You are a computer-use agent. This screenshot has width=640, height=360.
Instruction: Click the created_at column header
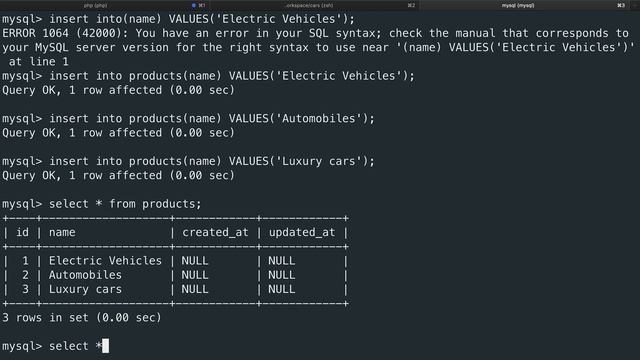(215, 232)
